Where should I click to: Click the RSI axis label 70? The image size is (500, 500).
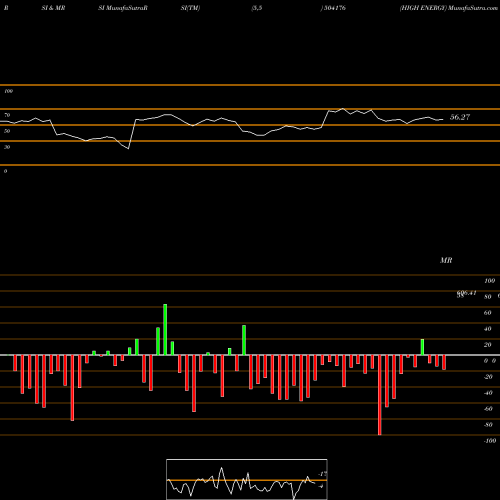click(7, 115)
